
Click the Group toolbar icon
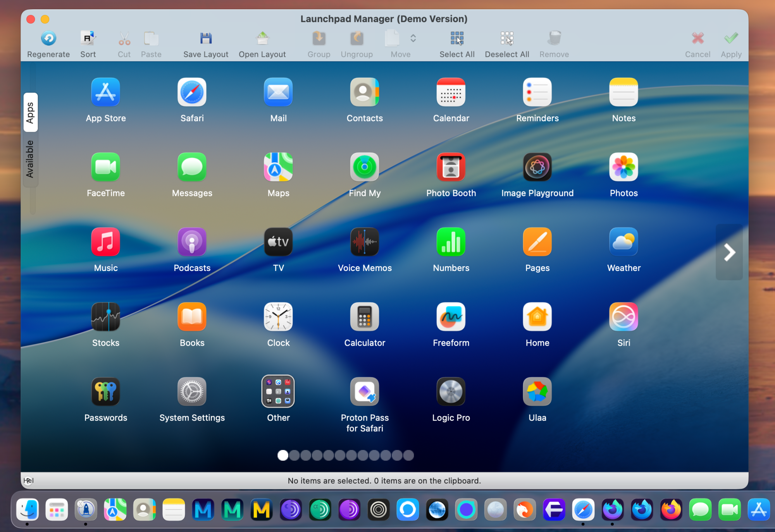click(x=319, y=38)
